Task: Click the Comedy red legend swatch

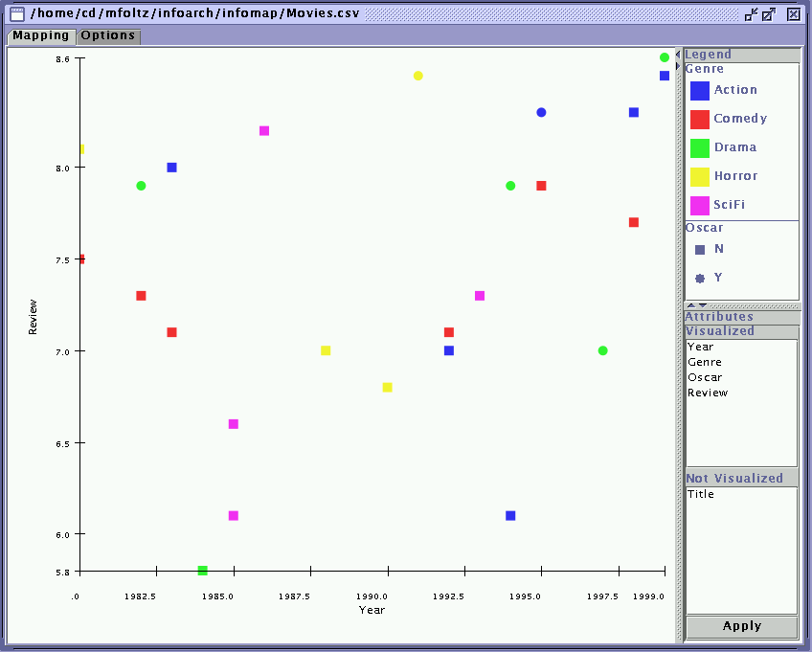Action: [700, 120]
